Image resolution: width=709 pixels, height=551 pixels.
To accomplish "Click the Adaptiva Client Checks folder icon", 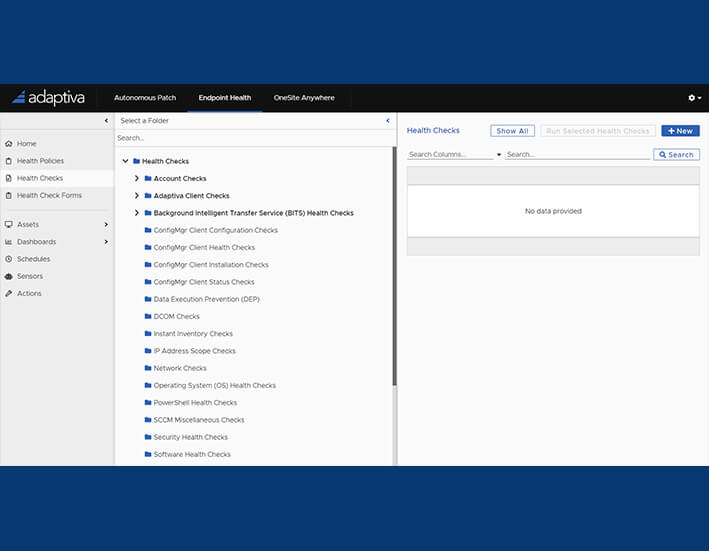I will tap(148, 195).
